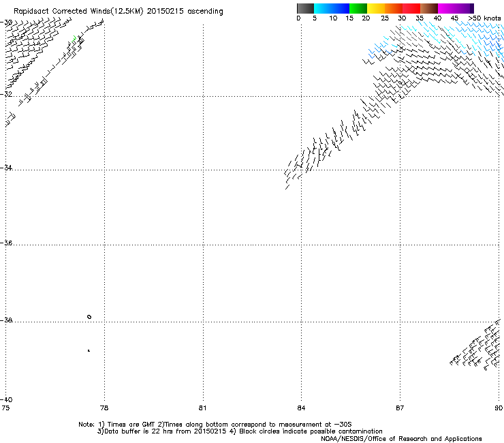Select the orange 25–30 knots color segment

pos(394,8)
